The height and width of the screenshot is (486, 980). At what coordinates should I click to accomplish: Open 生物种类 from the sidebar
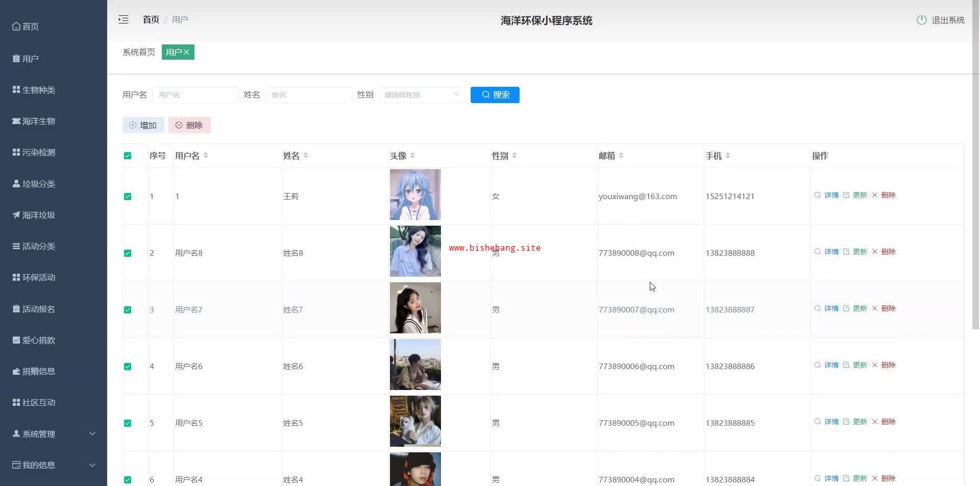(x=38, y=90)
